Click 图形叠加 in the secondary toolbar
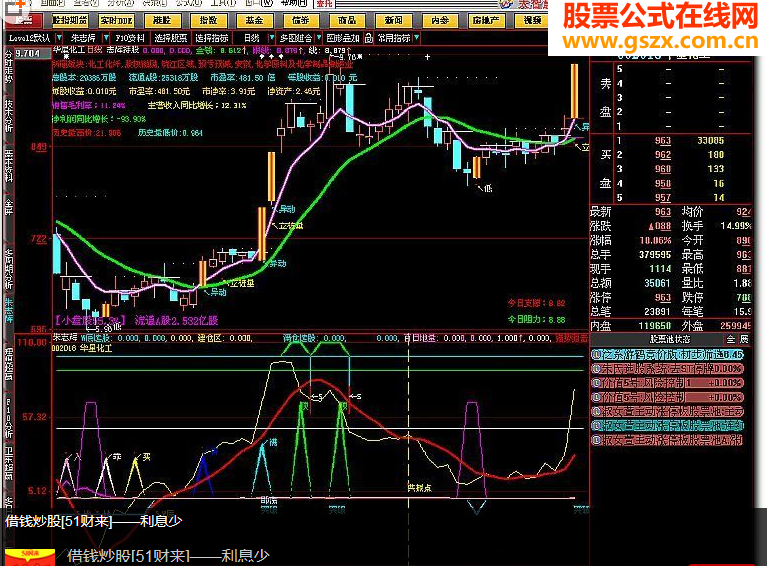The width and height of the screenshot is (770, 566). click(x=343, y=38)
